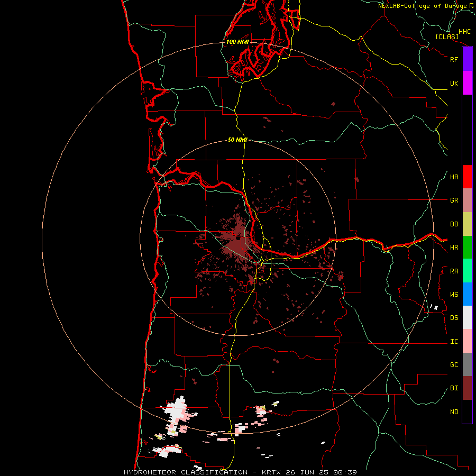Click the WS blue legend swatch
The image size is (476, 476).
click(x=467, y=294)
